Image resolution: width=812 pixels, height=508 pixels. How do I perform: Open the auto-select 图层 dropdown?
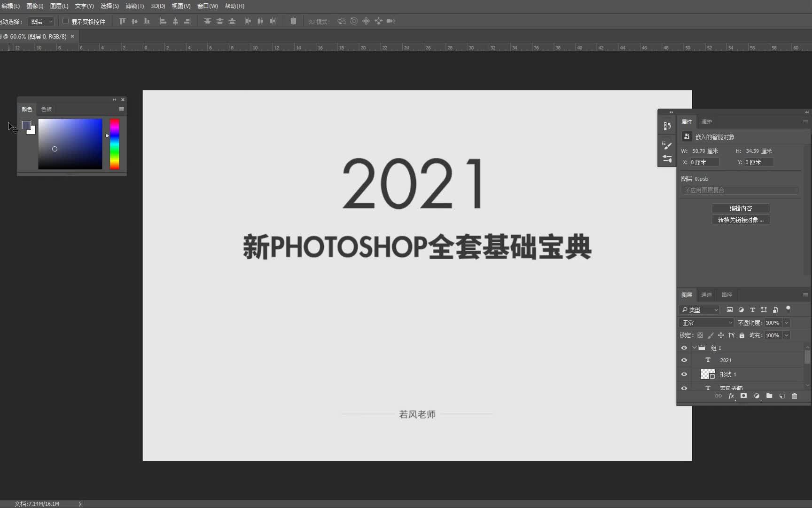click(x=41, y=21)
